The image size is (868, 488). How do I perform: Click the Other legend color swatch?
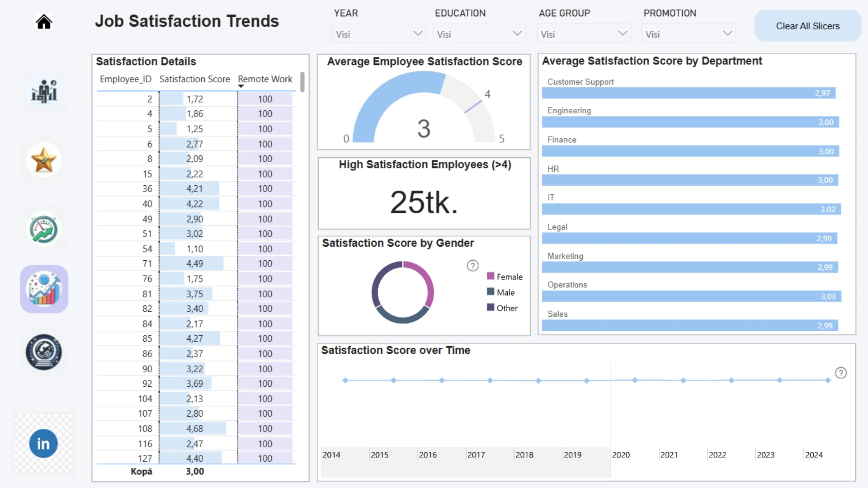(x=491, y=307)
